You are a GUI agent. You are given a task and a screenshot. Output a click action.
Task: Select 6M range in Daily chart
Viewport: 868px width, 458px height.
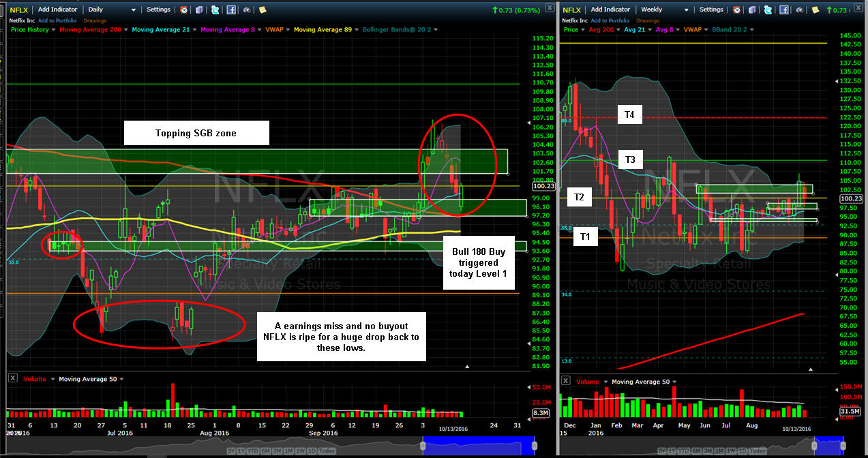point(266,451)
